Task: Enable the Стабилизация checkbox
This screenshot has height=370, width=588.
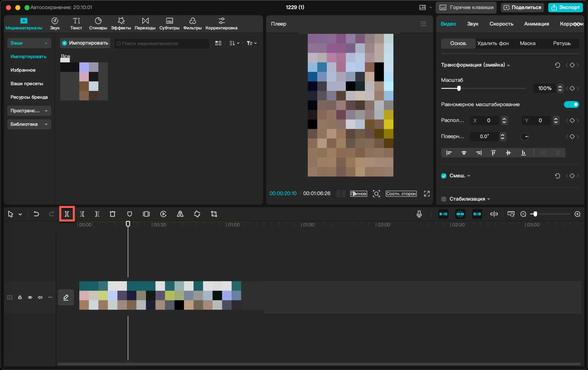Action: [x=444, y=199]
